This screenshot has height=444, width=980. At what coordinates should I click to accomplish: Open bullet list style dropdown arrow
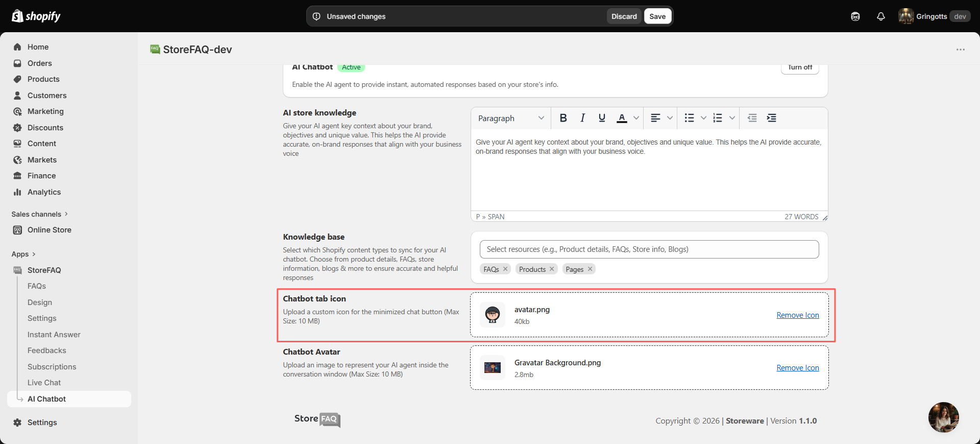(703, 118)
